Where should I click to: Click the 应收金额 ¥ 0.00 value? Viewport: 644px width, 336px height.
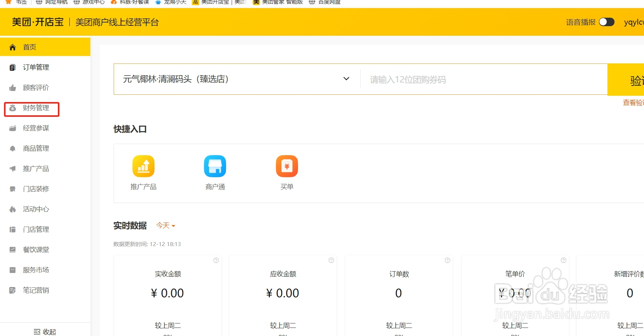[x=283, y=293]
